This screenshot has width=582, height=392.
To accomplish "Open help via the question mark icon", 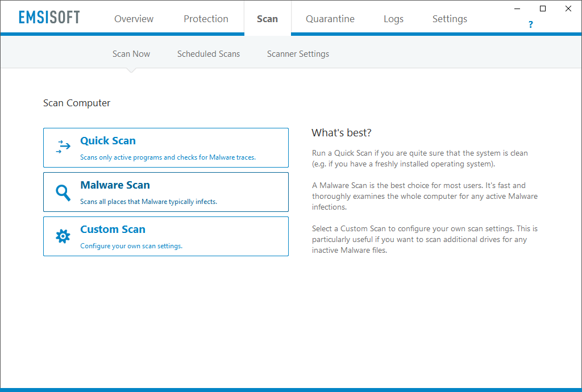I will click(530, 24).
